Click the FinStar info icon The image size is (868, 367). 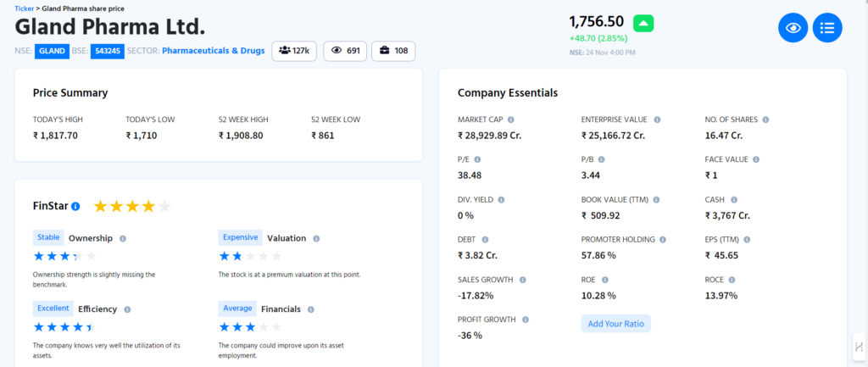click(x=75, y=206)
